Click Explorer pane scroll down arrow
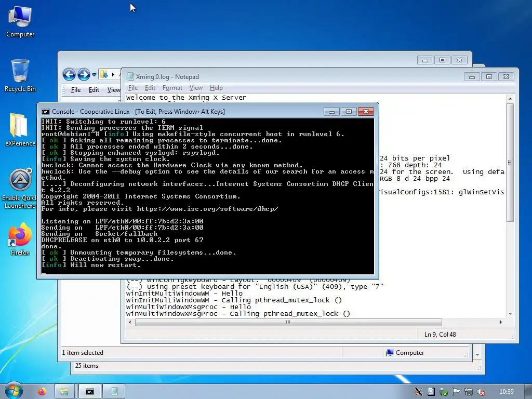 tap(477, 354)
